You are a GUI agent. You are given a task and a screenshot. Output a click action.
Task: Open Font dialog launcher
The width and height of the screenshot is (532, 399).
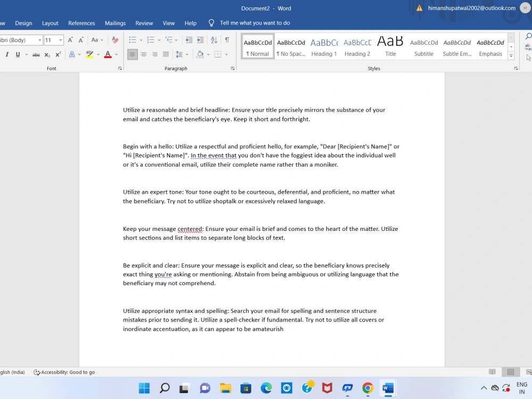click(x=120, y=69)
